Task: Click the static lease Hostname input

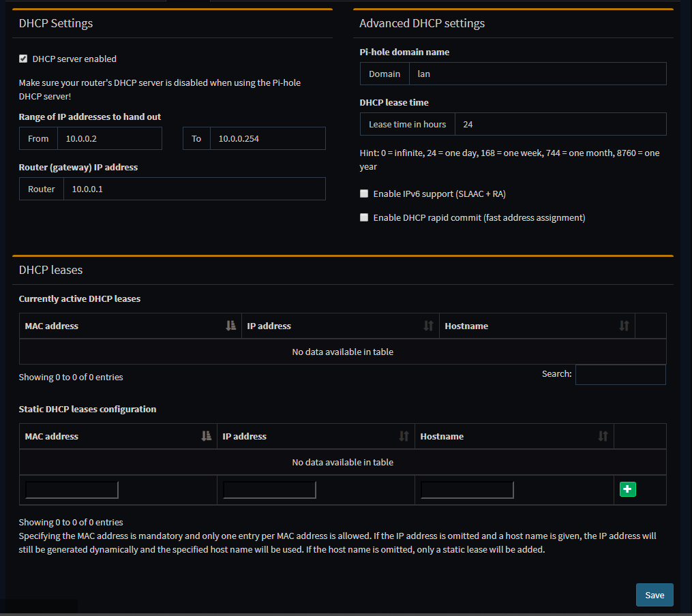Action: pyautogui.click(x=467, y=490)
